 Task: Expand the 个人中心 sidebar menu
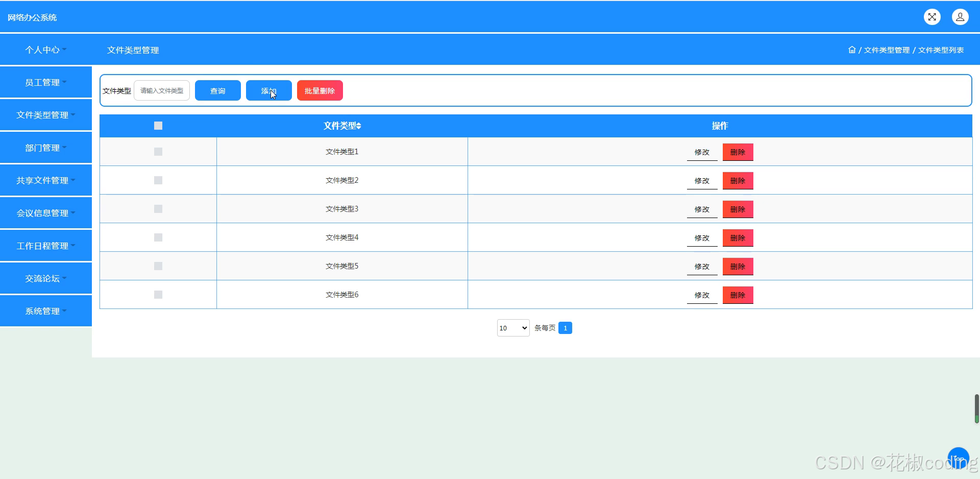[46, 50]
